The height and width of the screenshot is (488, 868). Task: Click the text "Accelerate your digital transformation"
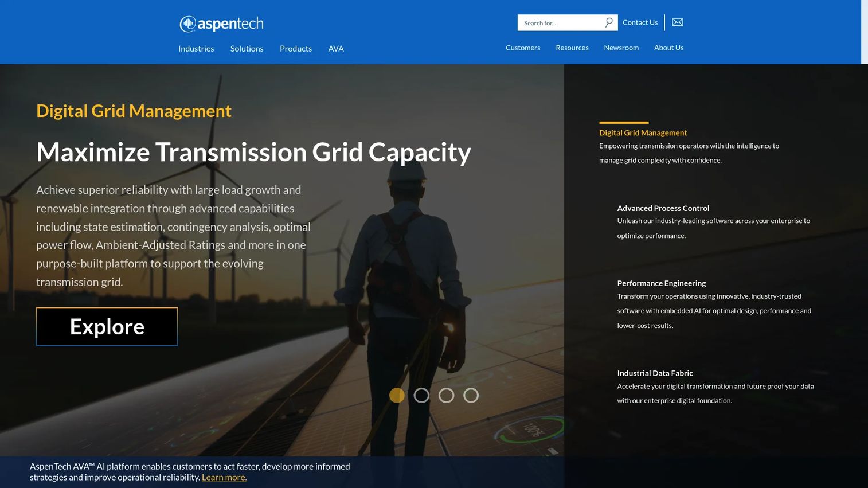(x=715, y=393)
